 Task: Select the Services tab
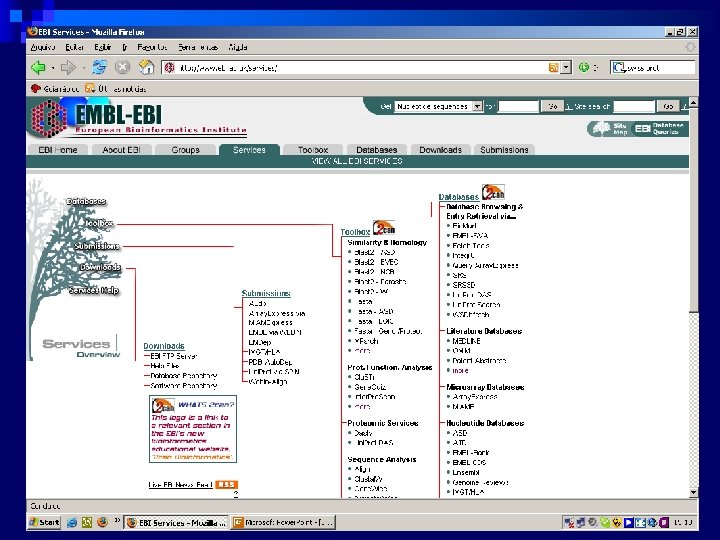pos(249,150)
